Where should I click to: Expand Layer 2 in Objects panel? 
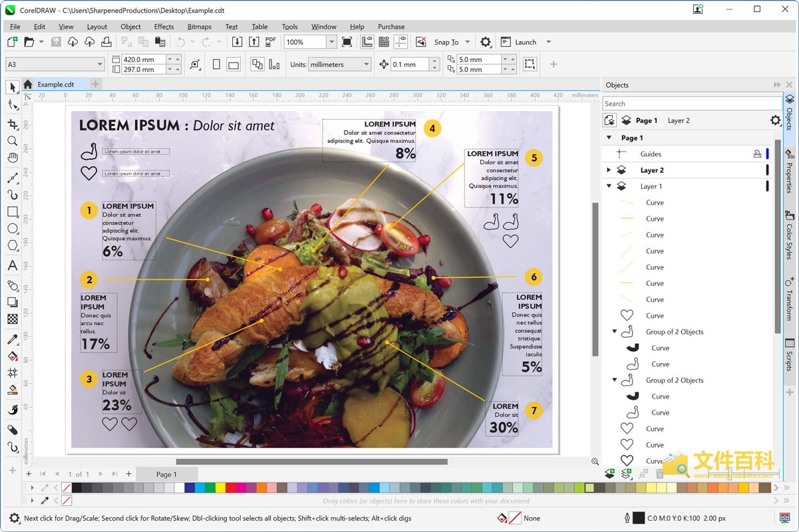click(x=609, y=170)
